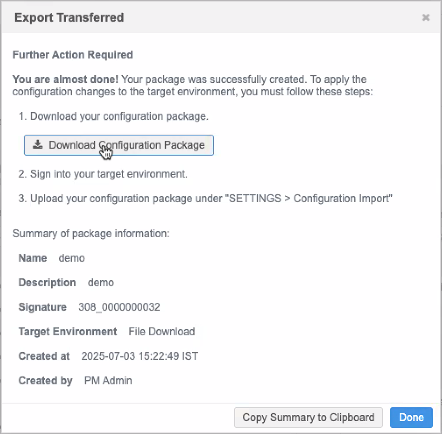Click the Download Configuration Package button

tap(119, 145)
